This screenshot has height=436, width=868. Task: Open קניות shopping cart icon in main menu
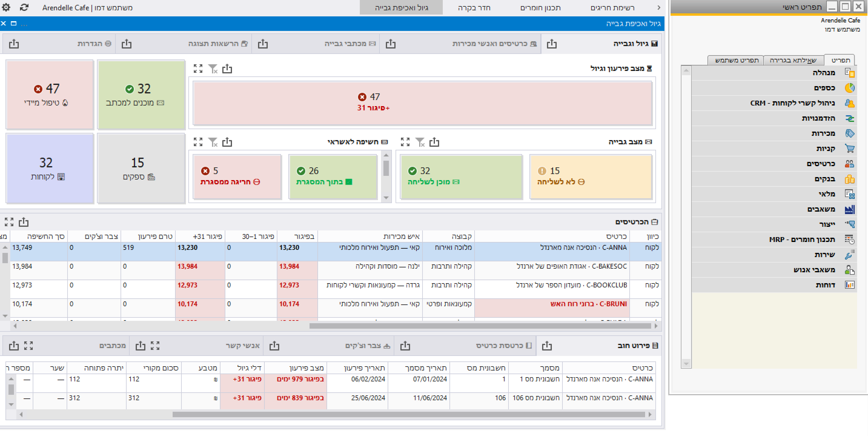[x=850, y=149]
